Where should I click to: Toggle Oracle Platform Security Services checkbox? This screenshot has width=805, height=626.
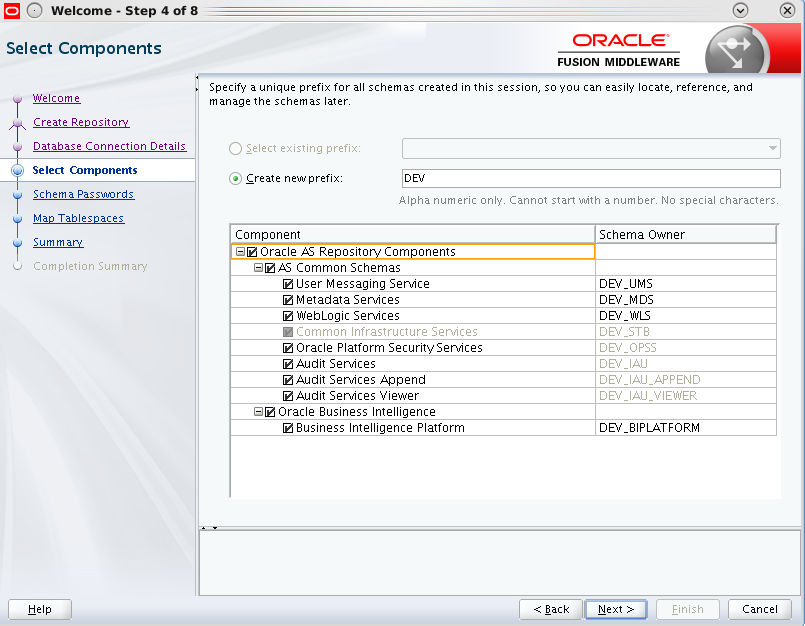coord(288,348)
